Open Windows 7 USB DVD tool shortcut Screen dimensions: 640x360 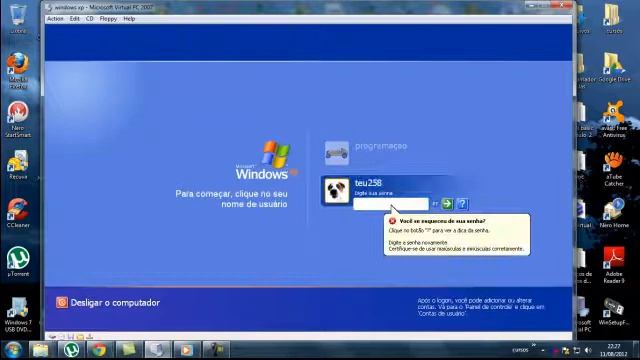[18, 313]
